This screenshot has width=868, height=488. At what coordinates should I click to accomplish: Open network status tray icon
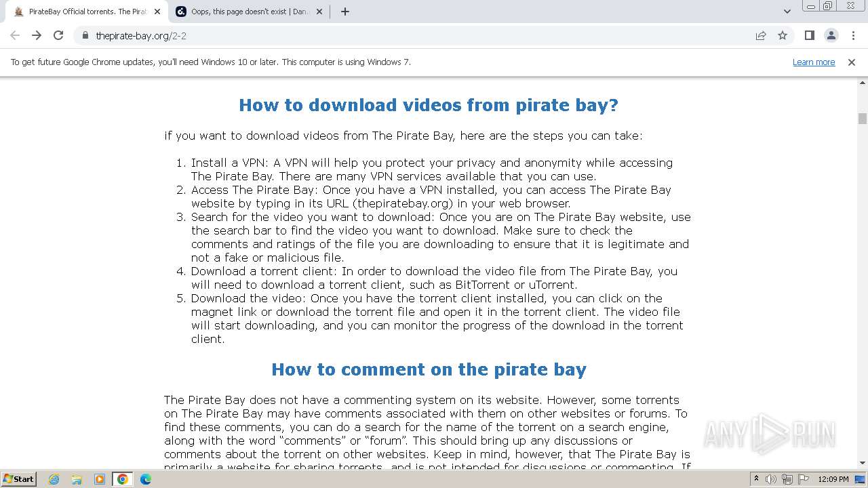(x=787, y=479)
